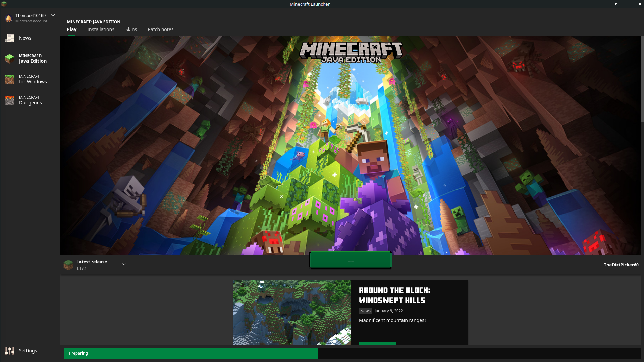644x362 pixels.
Task: Select the Java Edition grass block icon
Action: tap(9, 59)
